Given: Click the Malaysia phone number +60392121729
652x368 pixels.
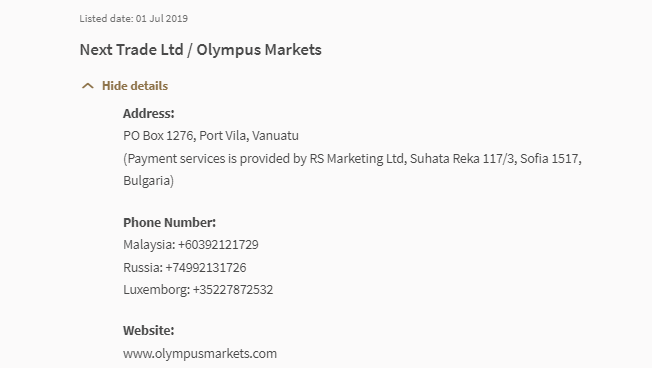Looking at the screenshot, I should pos(218,245).
